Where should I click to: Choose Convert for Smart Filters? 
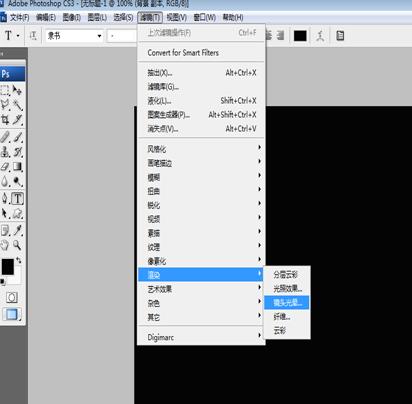pyautogui.click(x=201, y=53)
